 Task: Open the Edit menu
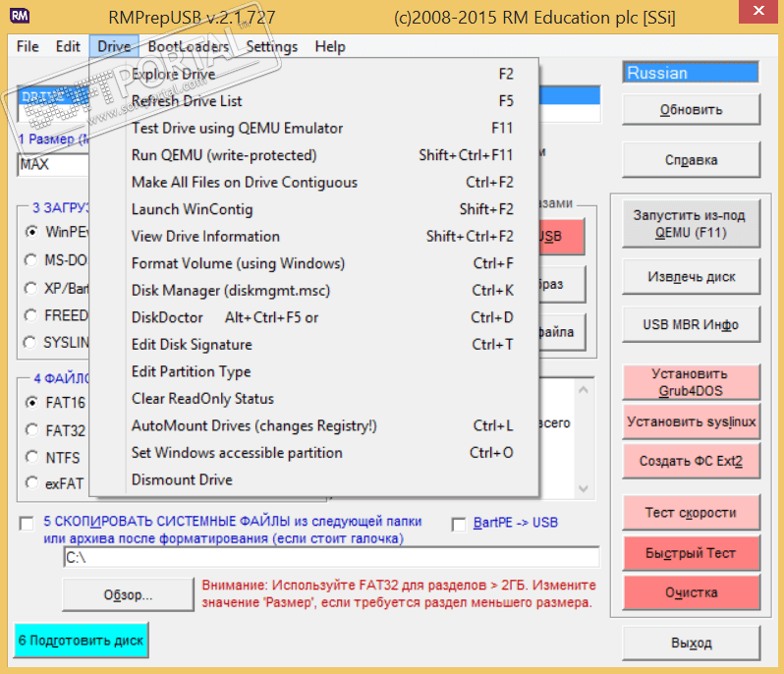point(68,46)
